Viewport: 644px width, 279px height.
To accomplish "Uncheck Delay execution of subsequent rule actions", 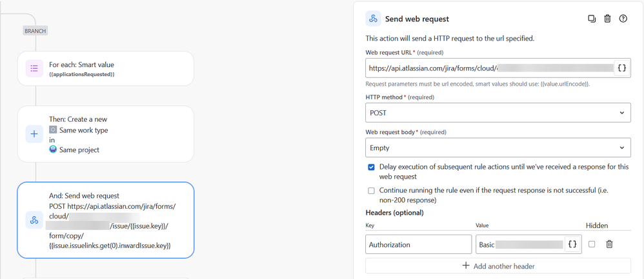I will pyautogui.click(x=371, y=168).
